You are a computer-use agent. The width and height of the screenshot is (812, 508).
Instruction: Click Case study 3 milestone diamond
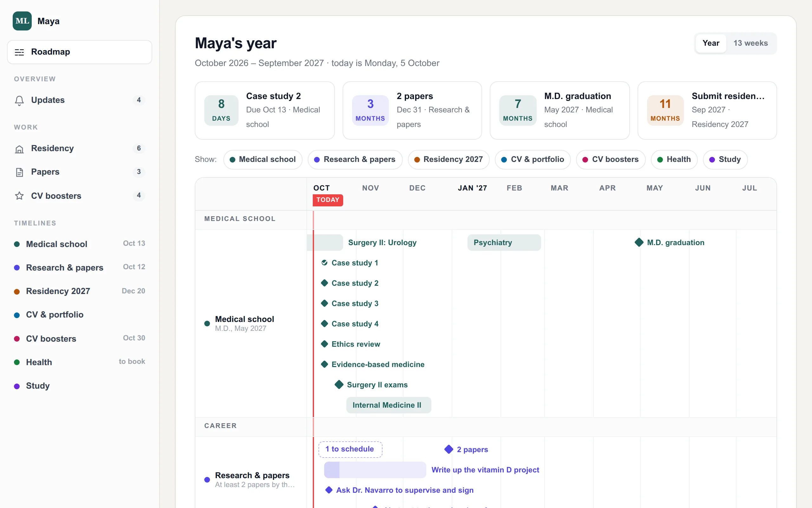[x=324, y=304]
